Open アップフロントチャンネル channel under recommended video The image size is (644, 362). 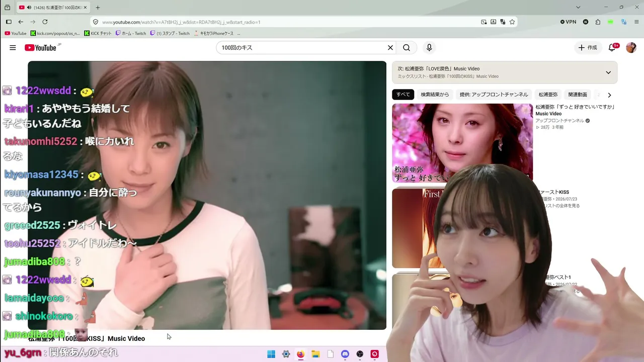[x=559, y=121]
